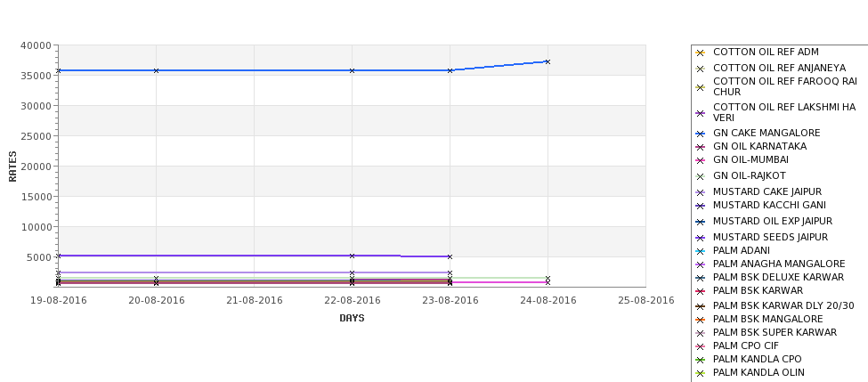Click the blue line's 20-08-2016 data point
868x382 pixels.
pyautogui.click(x=156, y=71)
